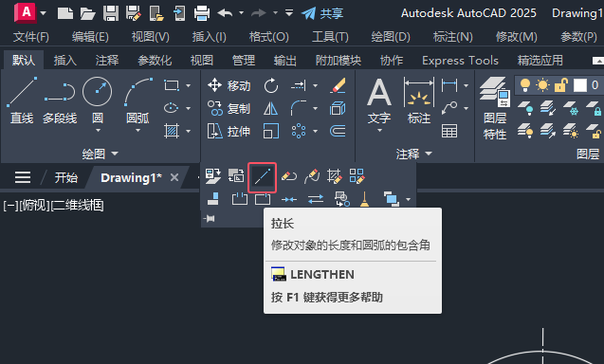Toggle layer 0 freeze sun icon
604x364 pixels.
542,85
